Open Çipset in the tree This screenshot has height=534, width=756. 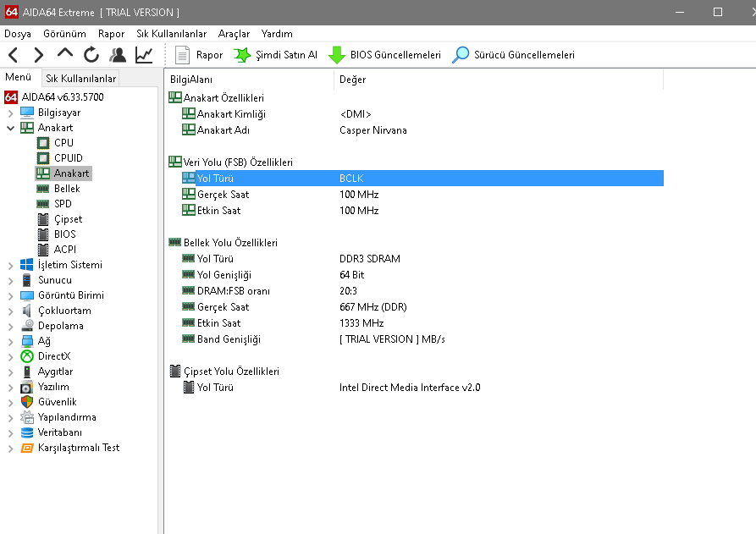point(68,219)
